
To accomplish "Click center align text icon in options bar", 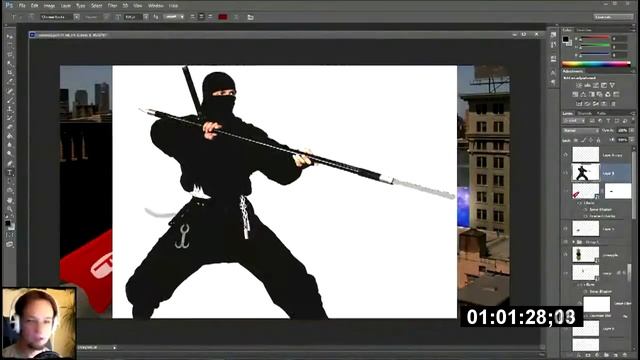I will (201, 17).
